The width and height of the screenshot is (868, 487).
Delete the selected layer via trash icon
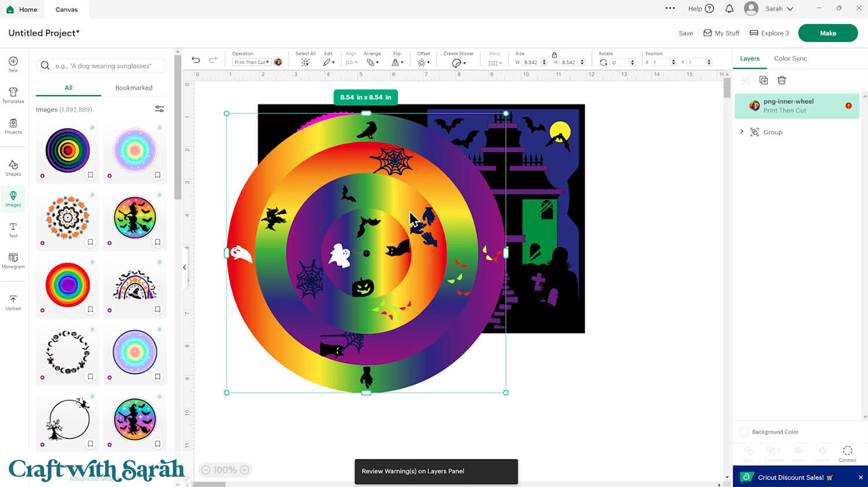(x=782, y=80)
